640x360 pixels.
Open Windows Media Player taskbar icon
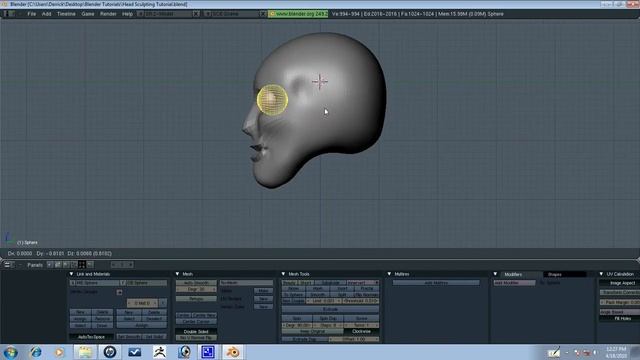pos(60,352)
